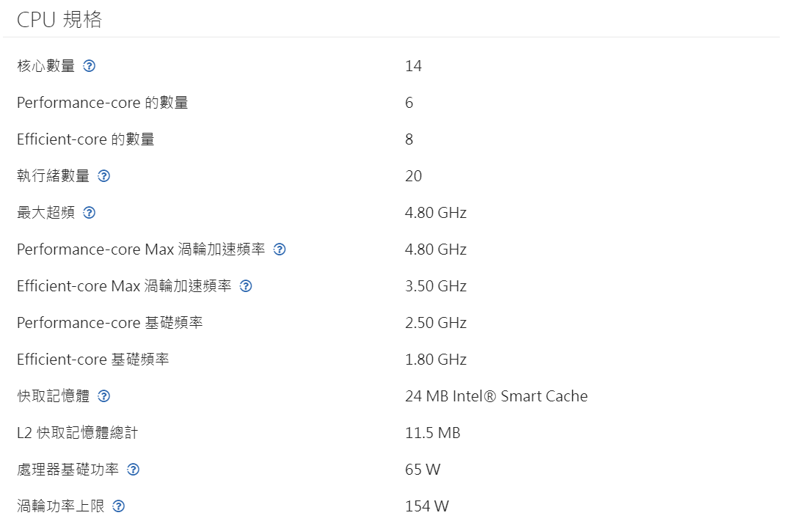
Task: Click the Efficient-core 的數量 label
Action: tap(86, 139)
